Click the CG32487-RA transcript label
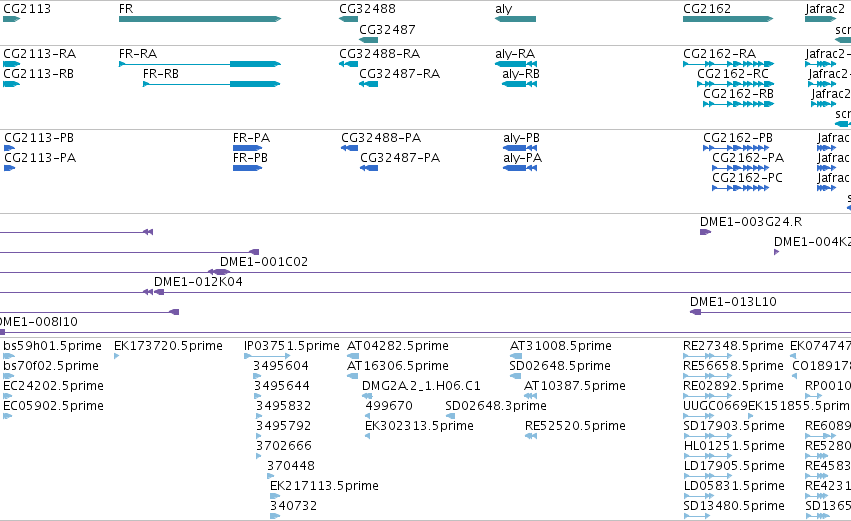This screenshot has width=851, height=521. point(399,74)
